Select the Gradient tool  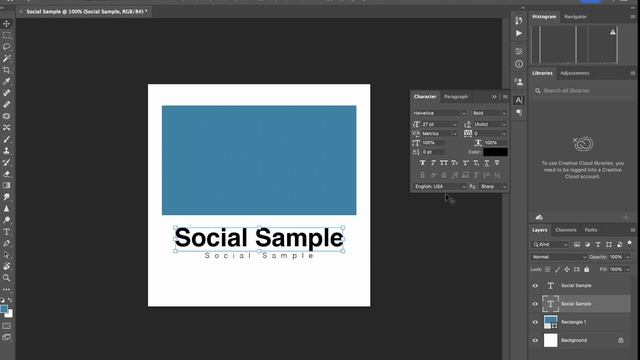click(7, 185)
